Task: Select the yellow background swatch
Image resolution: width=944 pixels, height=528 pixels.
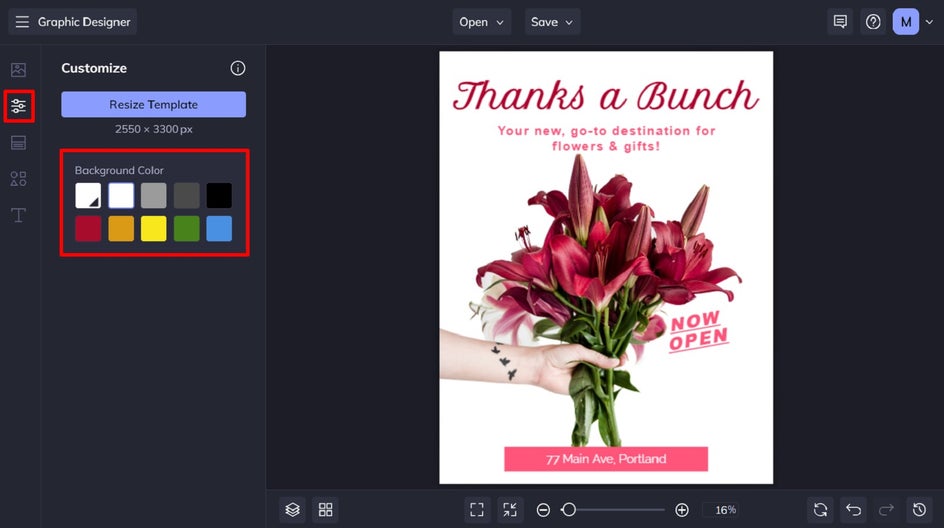Action: (154, 229)
